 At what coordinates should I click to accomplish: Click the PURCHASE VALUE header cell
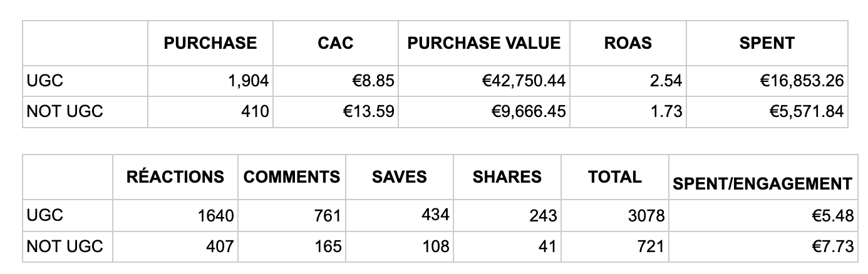tap(483, 43)
